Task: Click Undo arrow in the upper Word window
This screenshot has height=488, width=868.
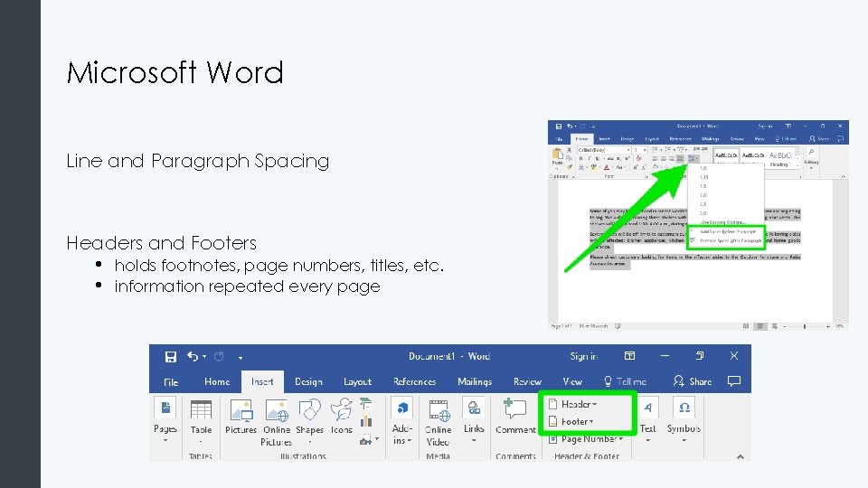Action: (x=570, y=127)
